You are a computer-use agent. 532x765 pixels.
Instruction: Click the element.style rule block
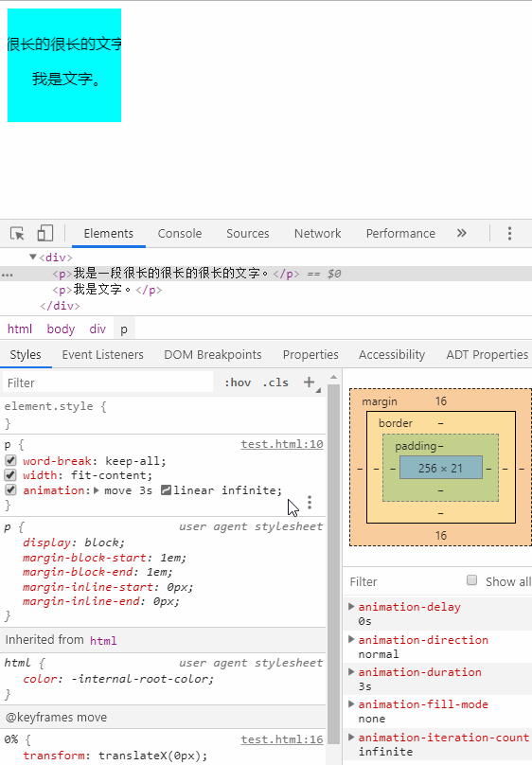click(163, 415)
